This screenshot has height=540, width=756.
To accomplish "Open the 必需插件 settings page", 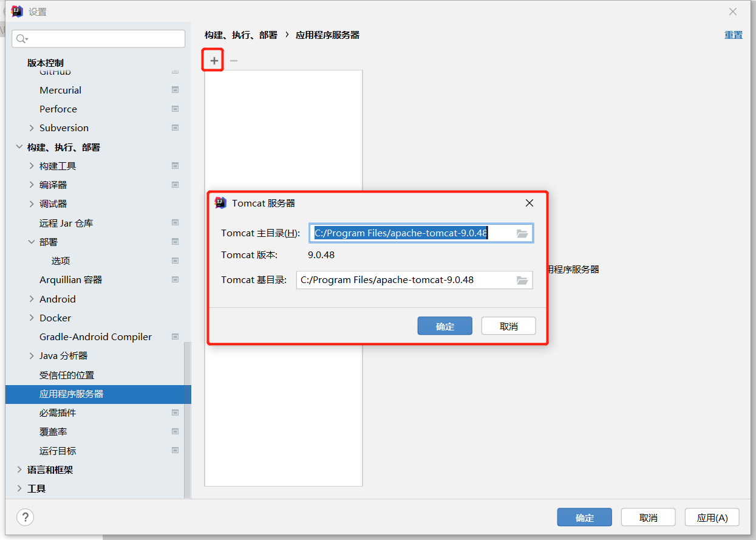I will 58,412.
